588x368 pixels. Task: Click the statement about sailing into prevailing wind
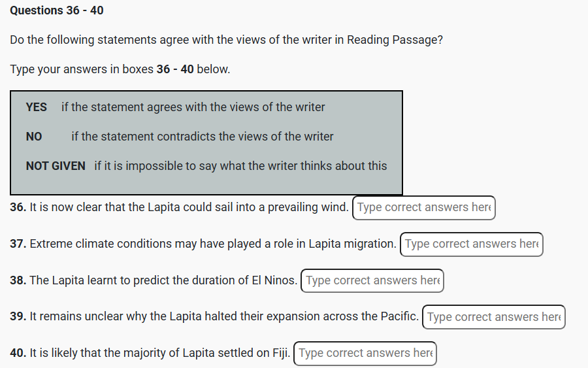[x=189, y=207]
